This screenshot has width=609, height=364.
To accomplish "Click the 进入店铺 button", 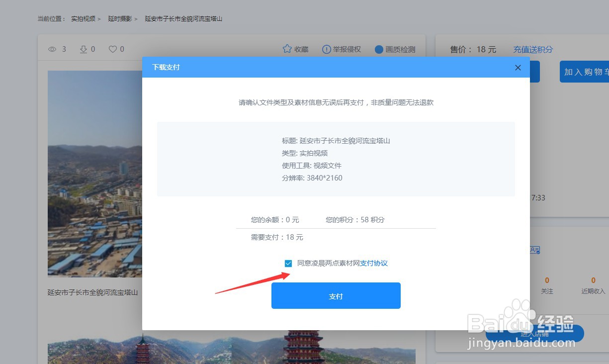I will click(x=534, y=334).
